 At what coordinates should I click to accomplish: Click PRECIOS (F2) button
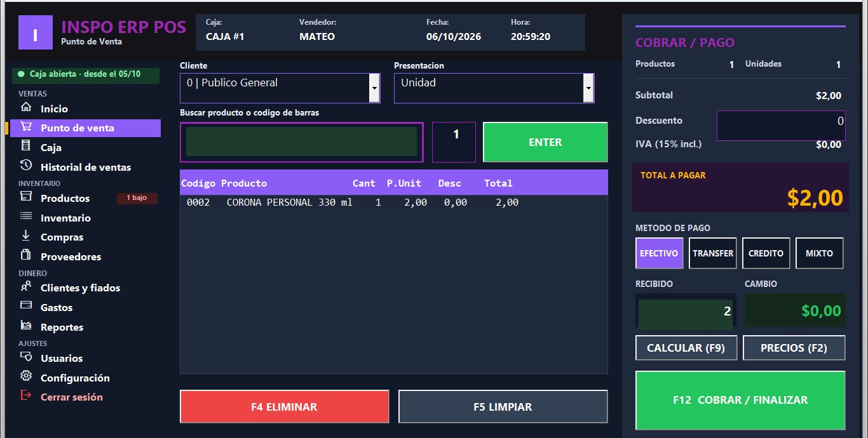pyautogui.click(x=794, y=348)
